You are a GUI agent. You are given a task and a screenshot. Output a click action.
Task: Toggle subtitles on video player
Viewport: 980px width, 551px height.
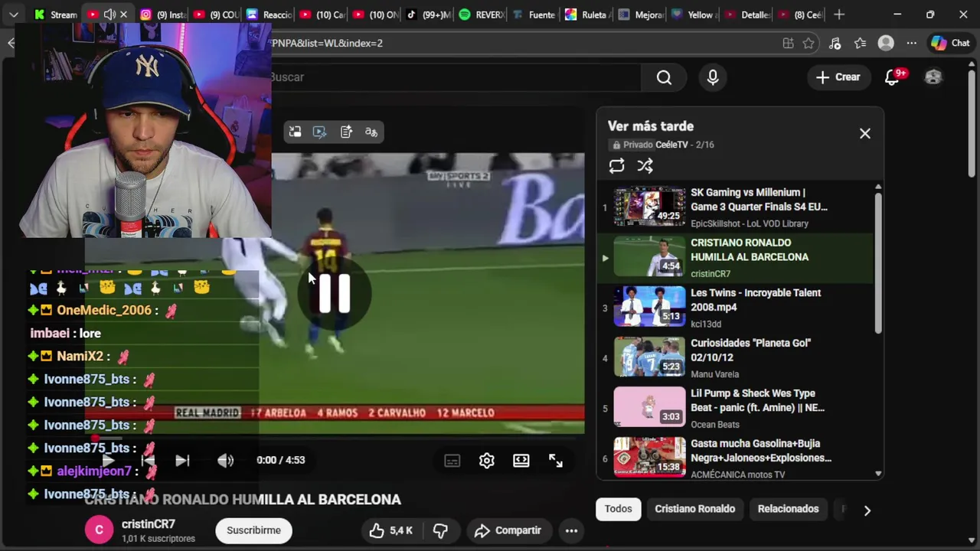coord(452,460)
